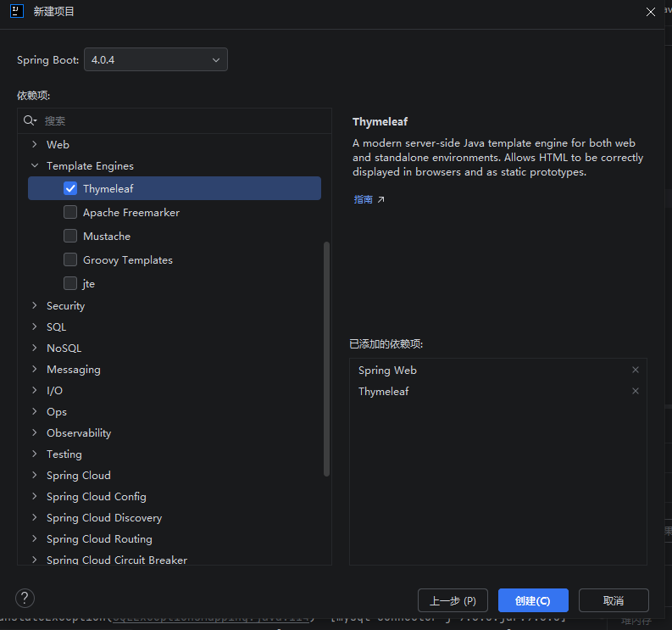Enable the jte checkbox
Image resolution: width=672 pixels, height=630 pixels.
pyautogui.click(x=70, y=283)
